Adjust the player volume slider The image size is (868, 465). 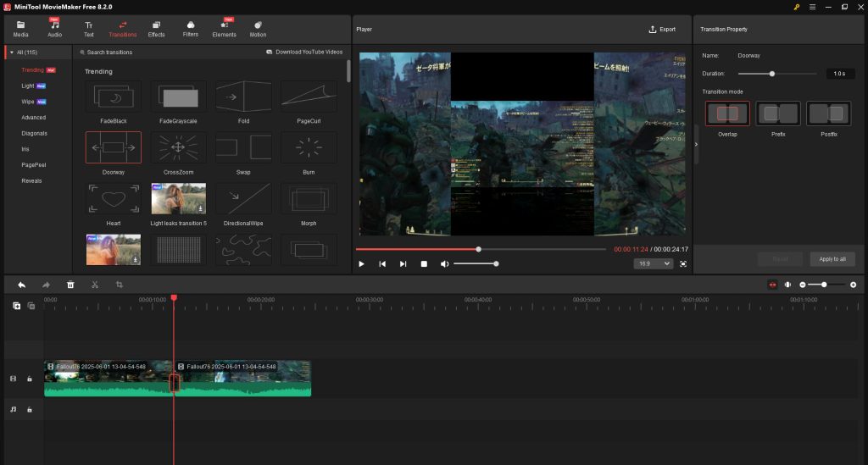476,263
